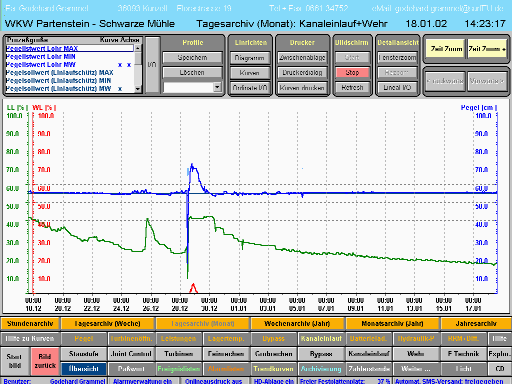Image resolution: width=512 pixels, height=384 pixels.
Task: Toggle the Ordinate I/O button
Action: 250,88
